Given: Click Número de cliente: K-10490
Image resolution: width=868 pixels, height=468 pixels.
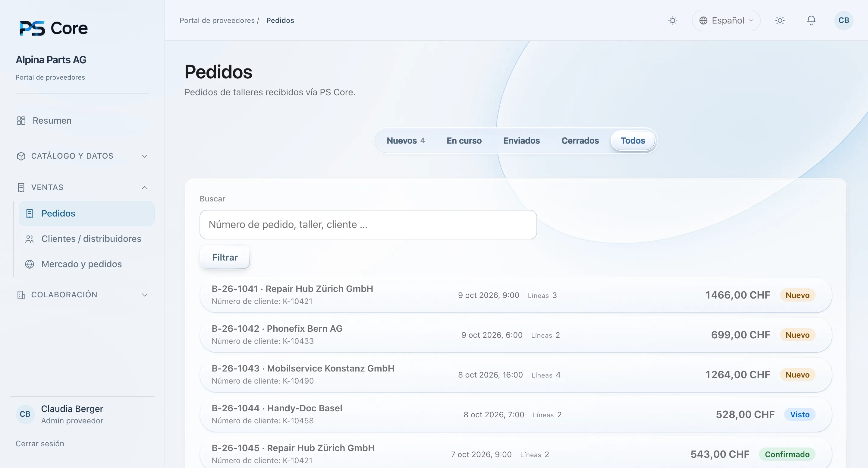Looking at the screenshot, I should coord(263,381).
